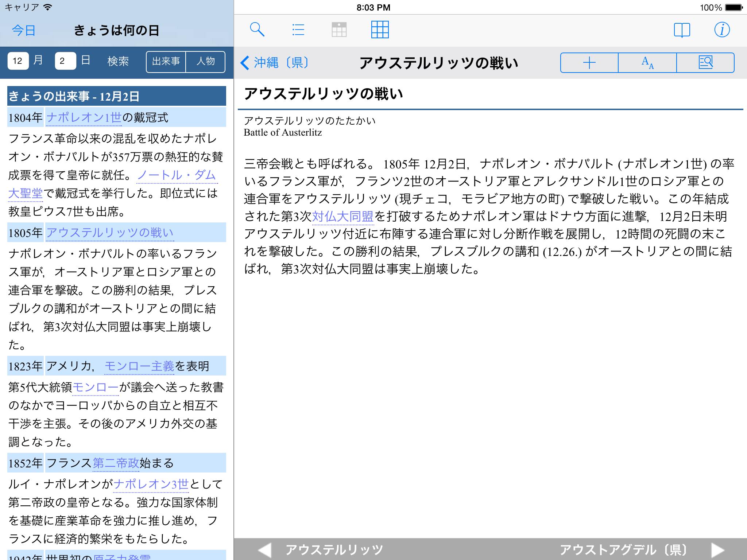Viewport: 747px width, 560px height.
Task: Go to previous entry アウステルリッツ
Action: pyautogui.click(x=321, y=549)
